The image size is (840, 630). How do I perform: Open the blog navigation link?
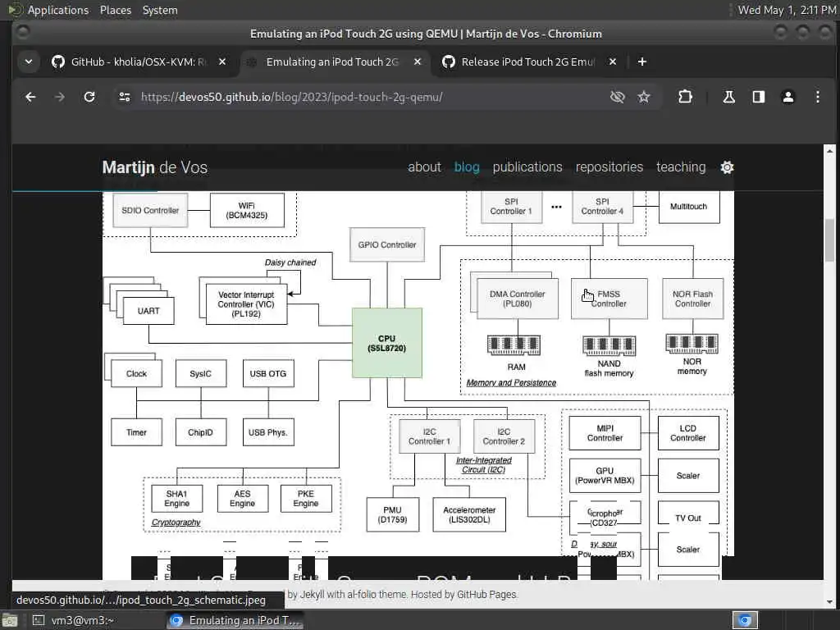point(467,167)
